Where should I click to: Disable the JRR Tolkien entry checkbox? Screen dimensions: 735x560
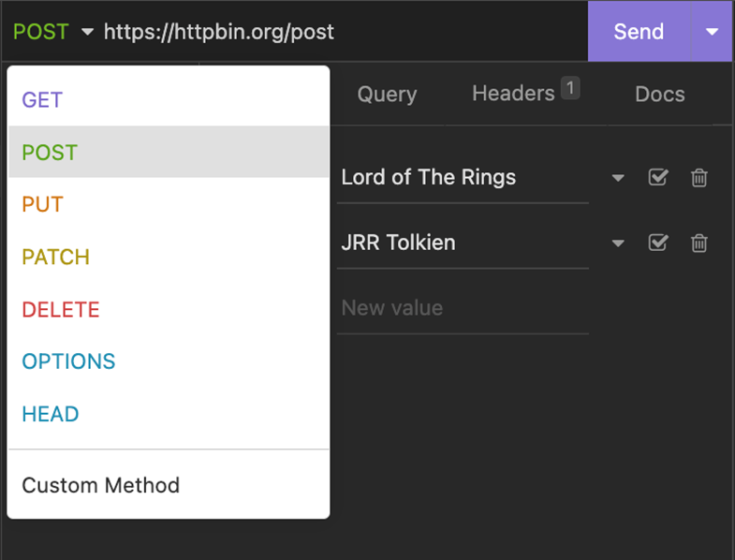[x=658, y=243]
